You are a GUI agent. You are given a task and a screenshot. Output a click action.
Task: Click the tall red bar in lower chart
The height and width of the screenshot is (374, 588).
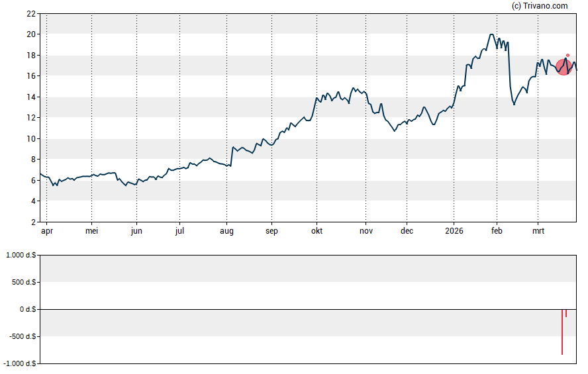[x=562, y=332]
